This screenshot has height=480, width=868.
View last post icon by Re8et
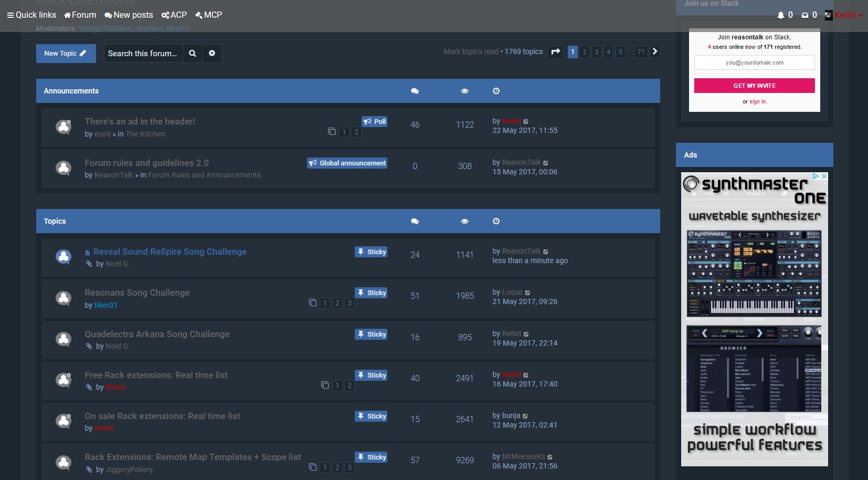pyautogui.click(x=526, y=334)
